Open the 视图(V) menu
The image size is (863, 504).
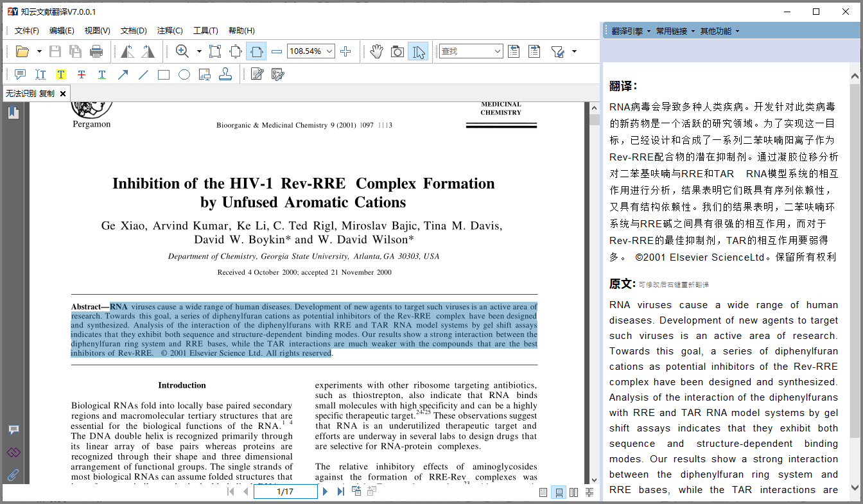pos(98,31)
